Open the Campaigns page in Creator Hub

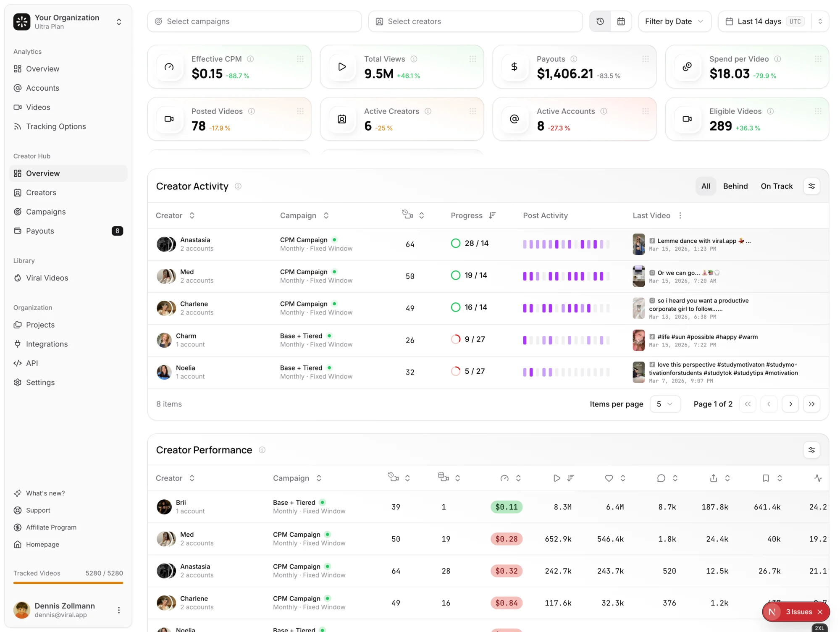[45, 212]
